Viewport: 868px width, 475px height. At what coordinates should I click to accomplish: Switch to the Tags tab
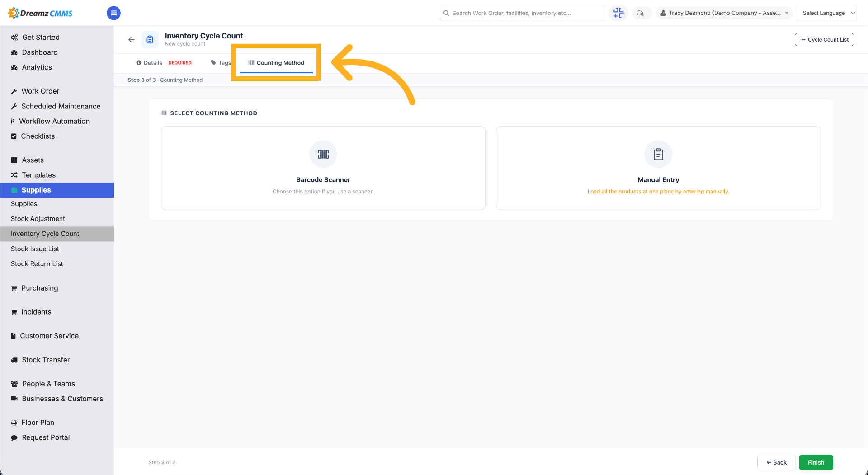(x=221, y=63)
